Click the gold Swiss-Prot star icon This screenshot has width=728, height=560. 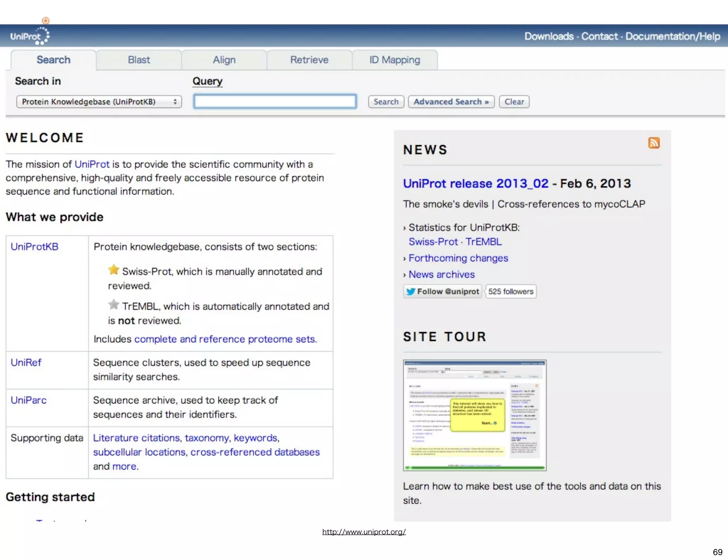[113, 270]
